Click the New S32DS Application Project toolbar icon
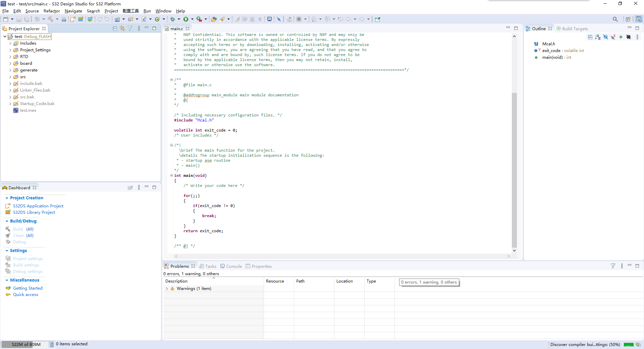Image resolution: width=644 pixels, height=349 pixels. [x=73, y=19]
